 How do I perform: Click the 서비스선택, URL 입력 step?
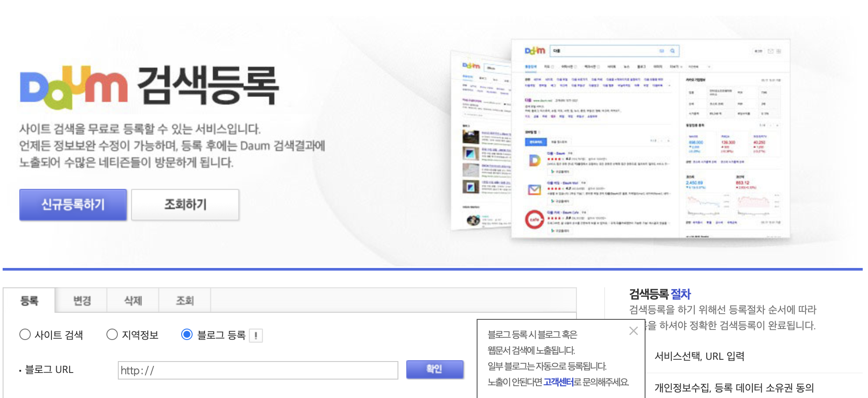700,356
